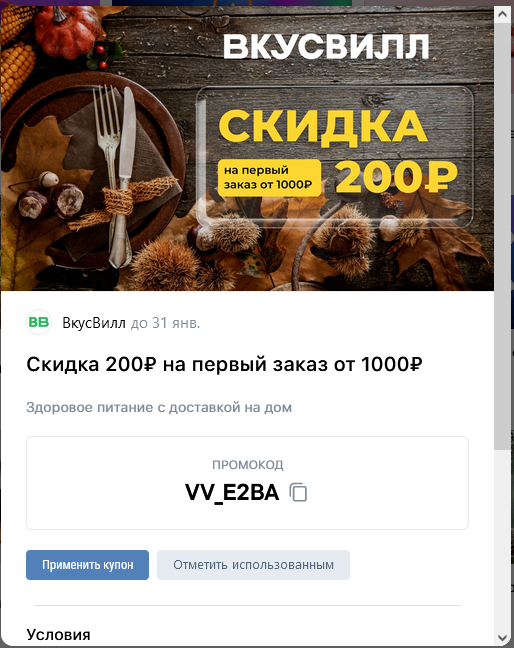Click the scrollbar down arrow
Screen dimensions: 514x648
[x=502, y=637]
